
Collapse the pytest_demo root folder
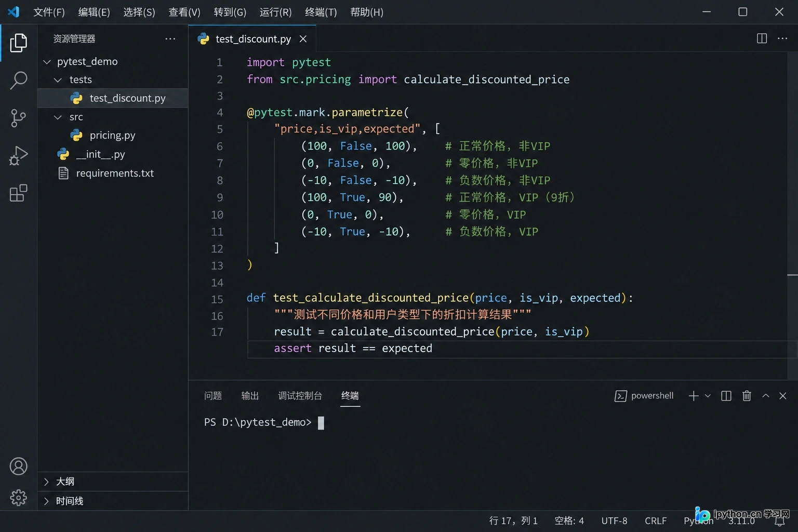click(47, 62)
